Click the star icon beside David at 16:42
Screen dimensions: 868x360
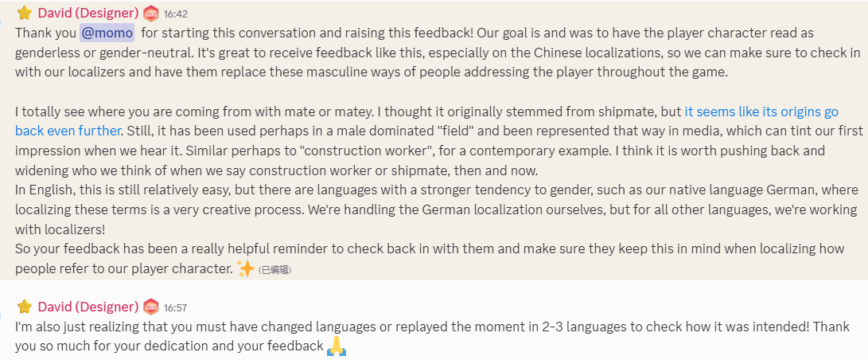(24, 13)
